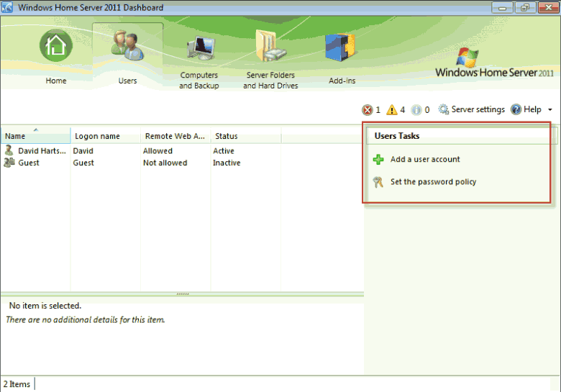
Task: Click the keys password policy icon
Action: (x=378, y=182)
